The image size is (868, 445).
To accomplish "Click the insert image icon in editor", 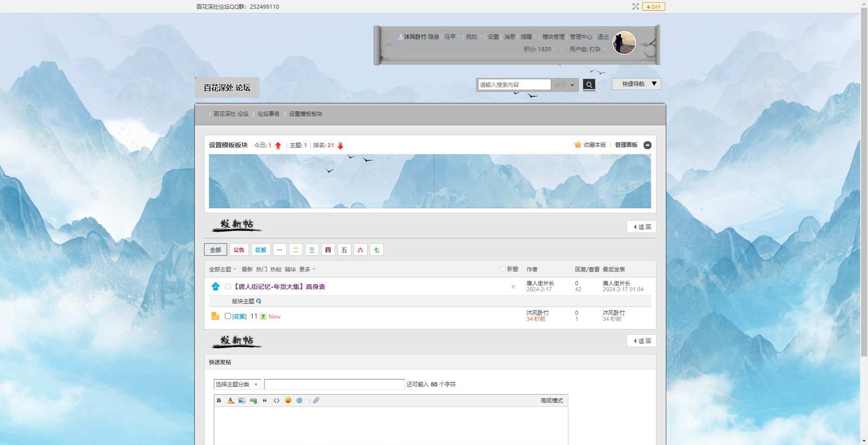I will (x=242, y=400).
